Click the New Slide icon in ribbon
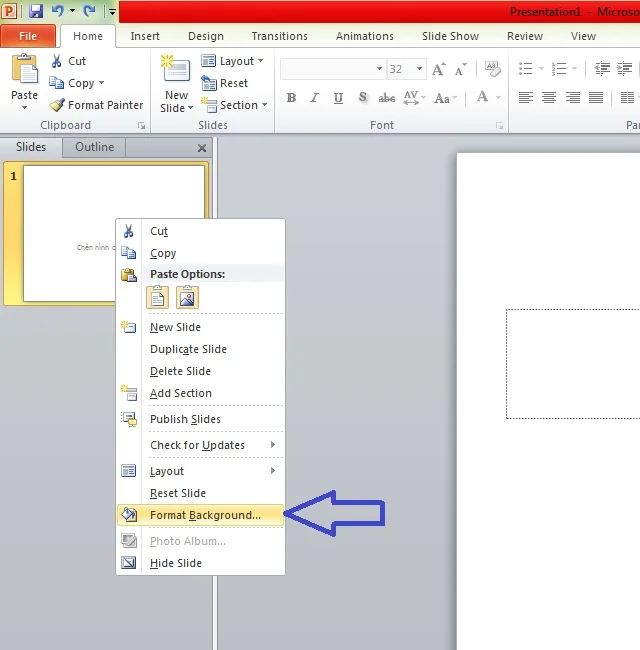The image size is (640, 650). (x=176, y=73)
